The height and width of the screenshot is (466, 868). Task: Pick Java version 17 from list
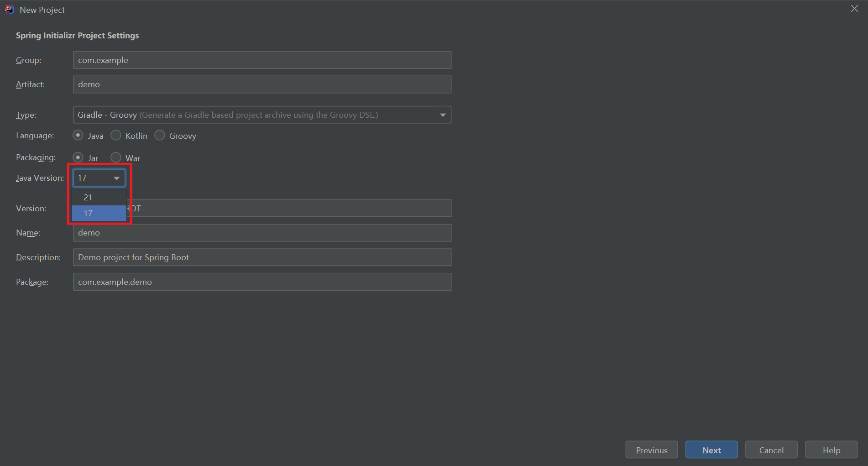point(99,213)
